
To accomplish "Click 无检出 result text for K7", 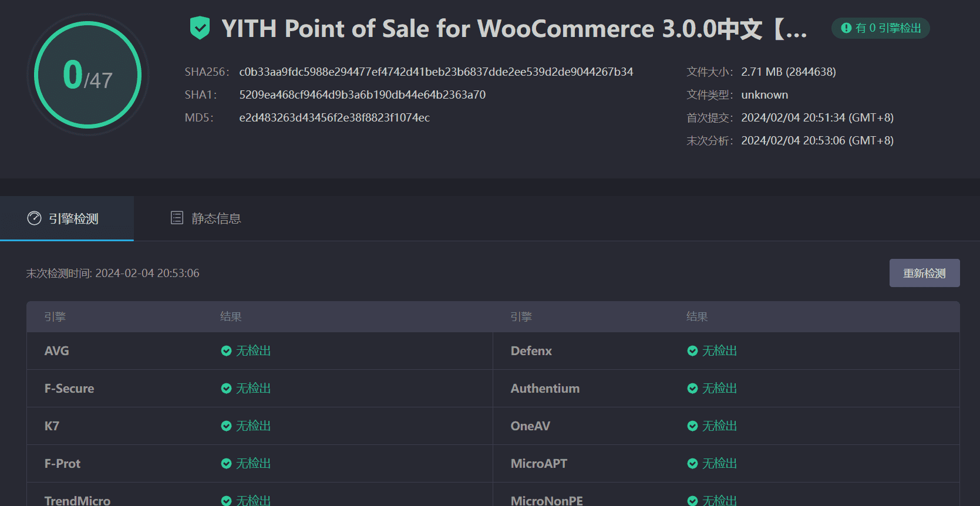I will pos(253,426).
